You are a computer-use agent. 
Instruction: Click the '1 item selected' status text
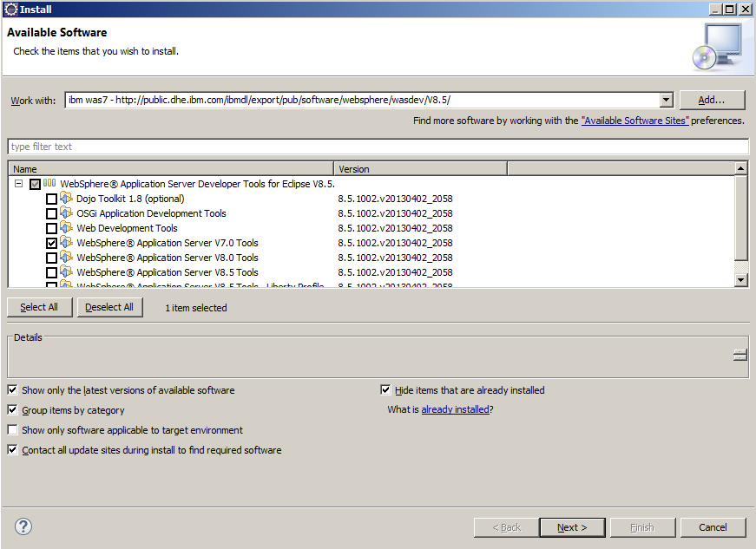[x=196, y=308]
